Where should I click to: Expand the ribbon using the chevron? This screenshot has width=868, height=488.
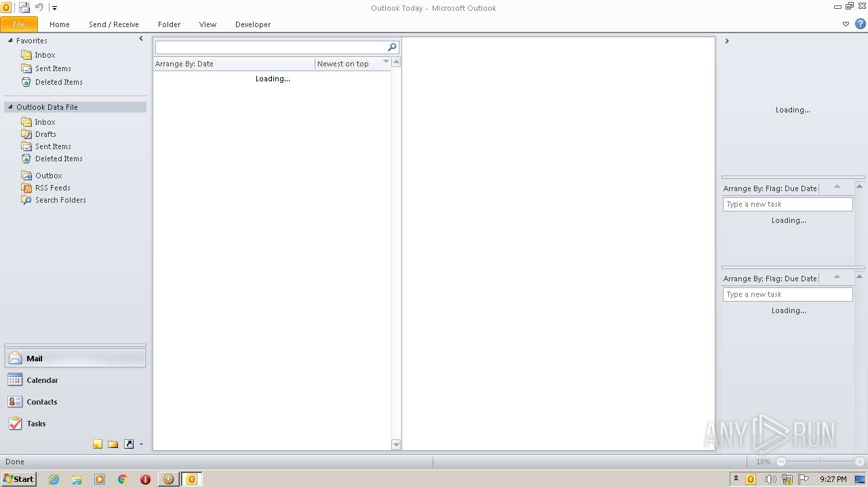tap(846, 24)
